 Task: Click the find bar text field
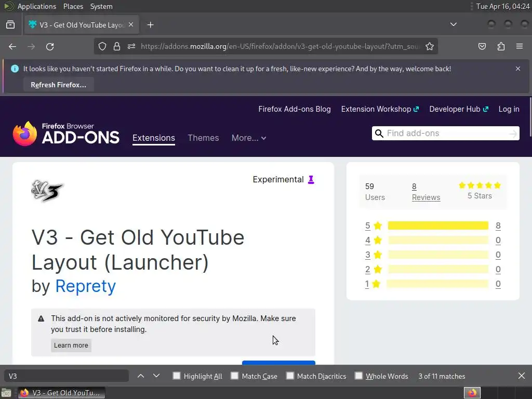[x=66, y=376]
